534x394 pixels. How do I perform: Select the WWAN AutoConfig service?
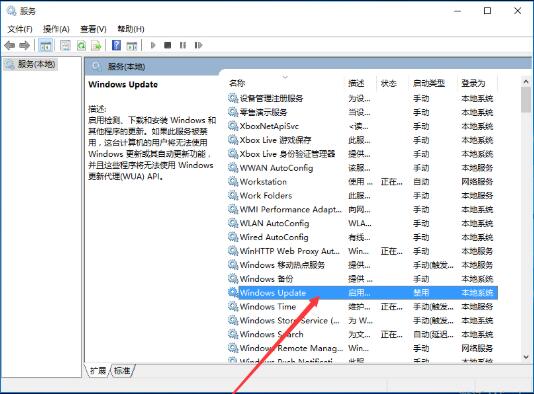(362, 168)
